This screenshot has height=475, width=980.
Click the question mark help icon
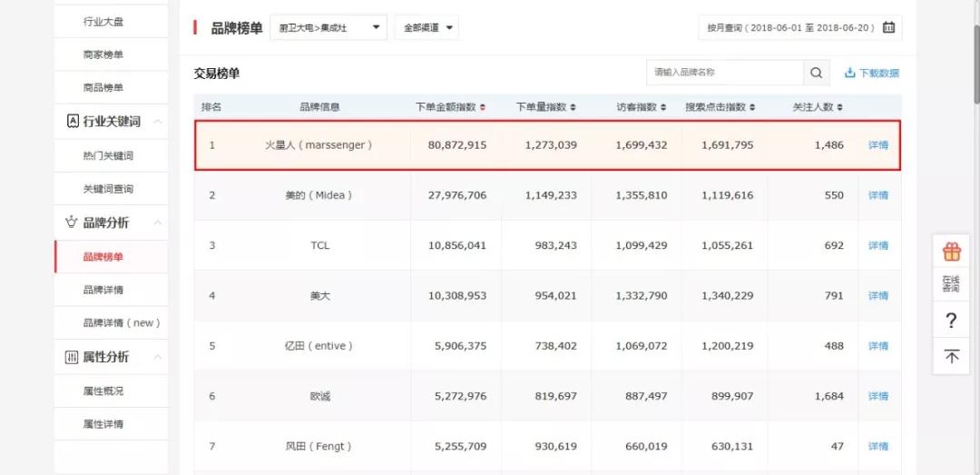[951, 321]
